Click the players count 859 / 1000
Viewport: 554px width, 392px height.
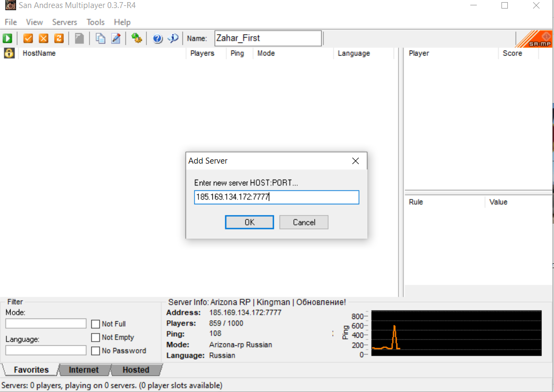226,323
